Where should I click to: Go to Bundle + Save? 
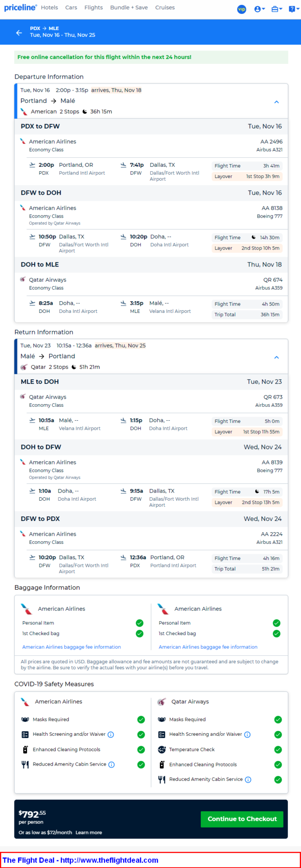click(129, 8)
